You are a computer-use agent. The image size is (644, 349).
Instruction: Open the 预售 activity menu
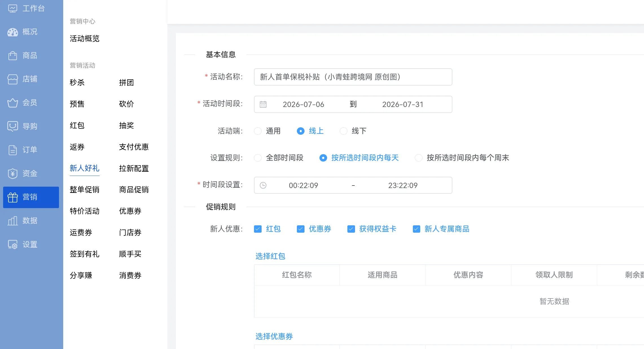click(x=77, y=104)
